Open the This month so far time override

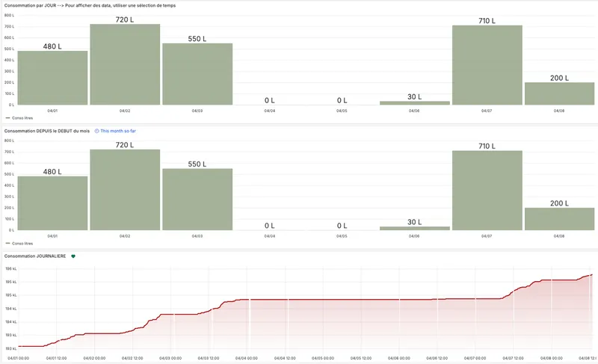[115, 131]
